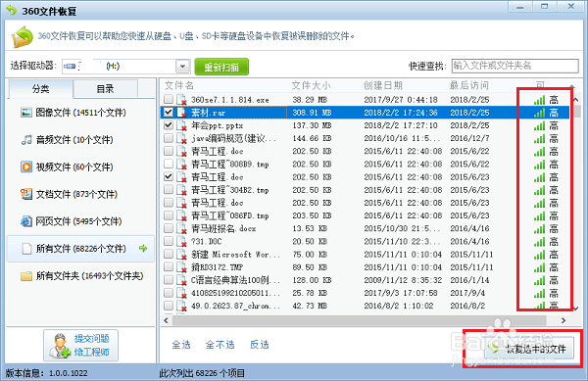This screenshot has width=588, height=381.
Task: Click the vertical scrollbar down arrow
Action: [x=576, y=308]
